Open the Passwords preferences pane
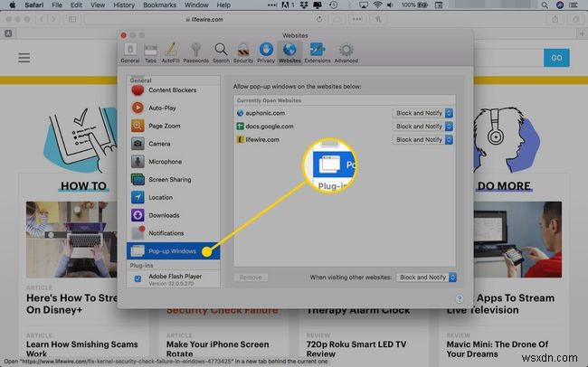 195,52
